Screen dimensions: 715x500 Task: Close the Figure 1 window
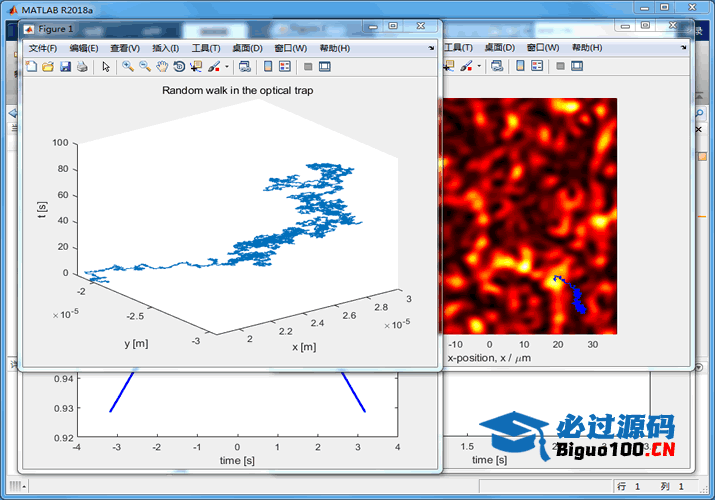pos(421,26)
